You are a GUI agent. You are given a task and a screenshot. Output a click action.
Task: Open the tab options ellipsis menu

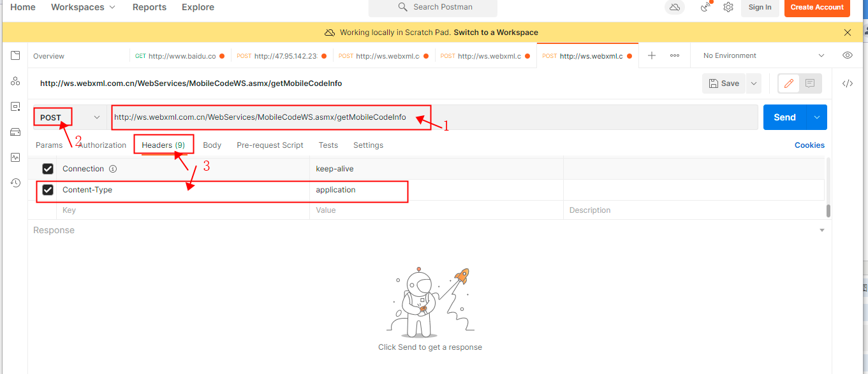[675, 55]
